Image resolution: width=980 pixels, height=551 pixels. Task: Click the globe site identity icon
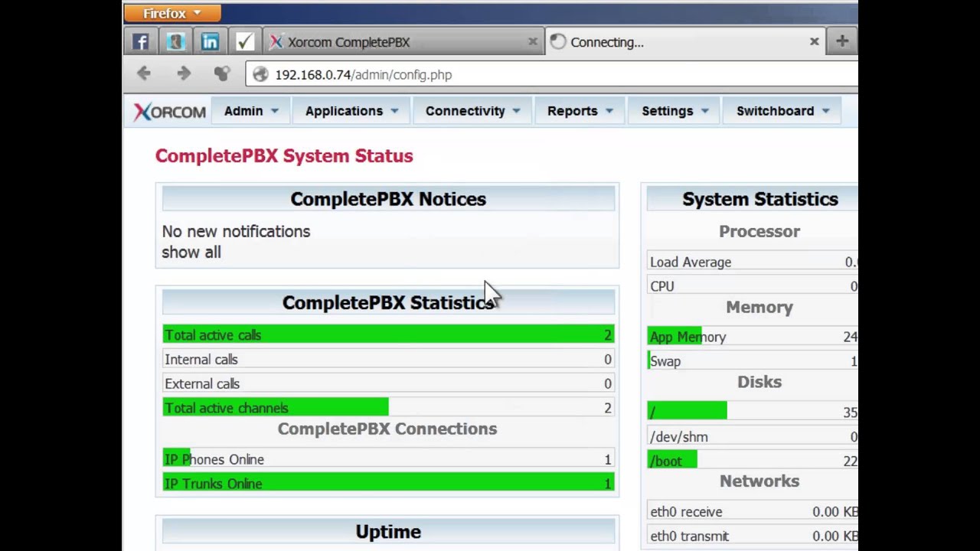(260, 74)
